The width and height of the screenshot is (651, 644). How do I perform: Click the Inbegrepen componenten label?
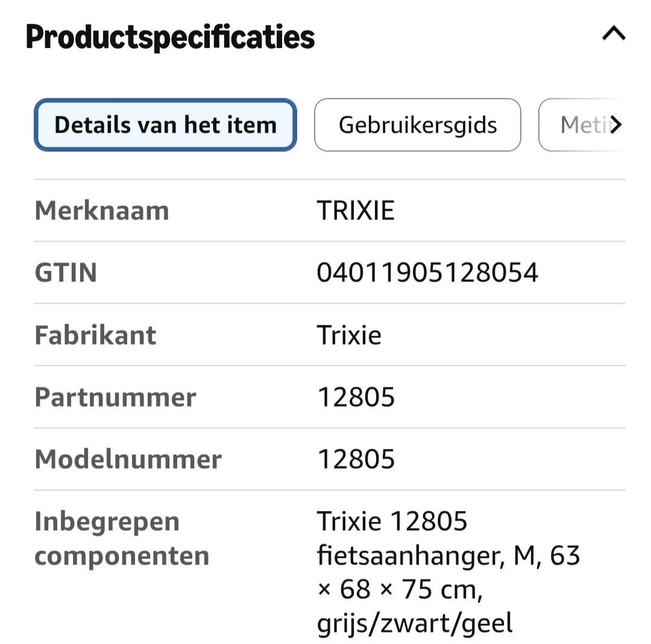click(121, 538)
